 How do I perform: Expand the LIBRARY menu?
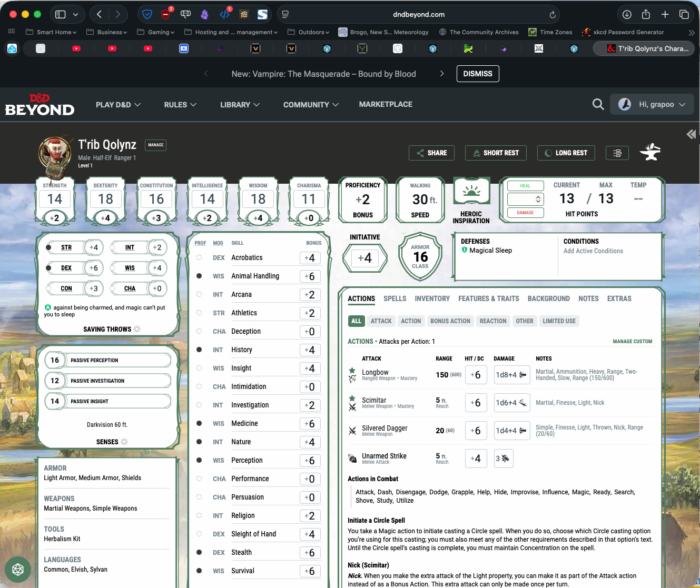(240, 105)
